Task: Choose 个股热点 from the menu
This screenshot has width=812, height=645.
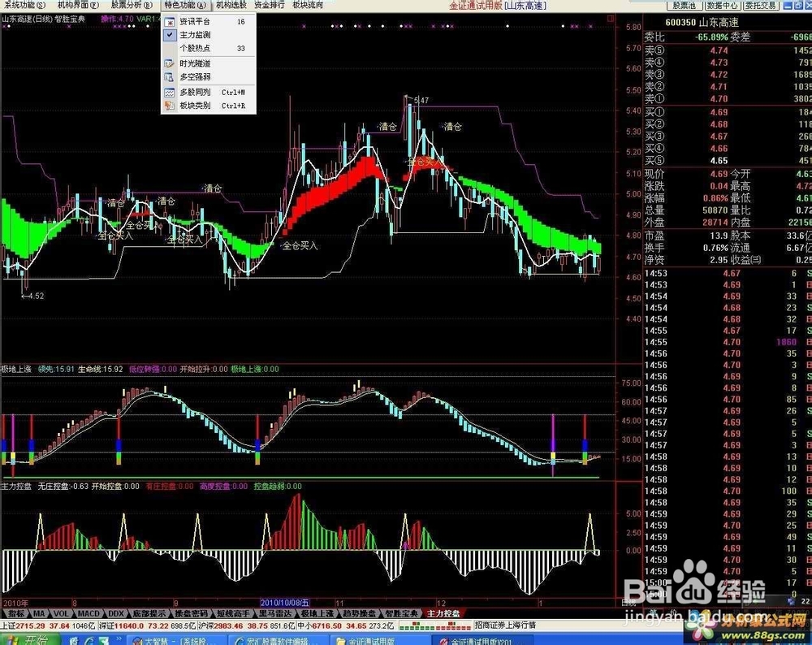Action: pos(209,48)
